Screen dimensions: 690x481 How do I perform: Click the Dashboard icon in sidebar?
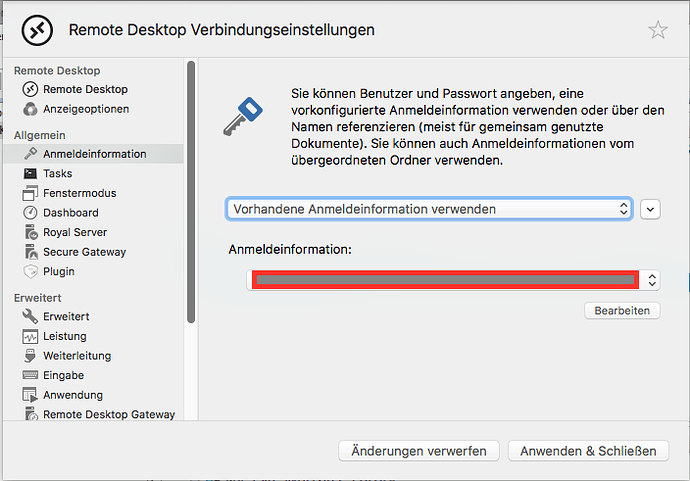click(x=31, y=212)
